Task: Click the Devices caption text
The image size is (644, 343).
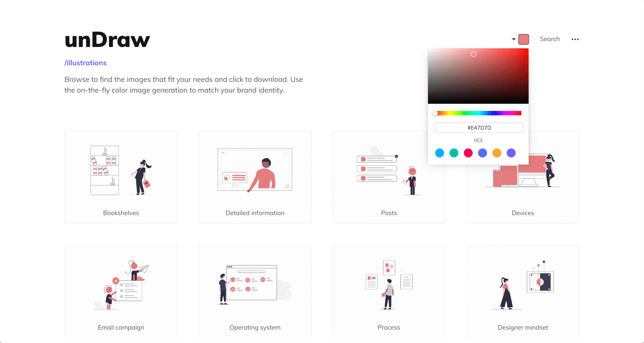Action: (x=523, y=213)
